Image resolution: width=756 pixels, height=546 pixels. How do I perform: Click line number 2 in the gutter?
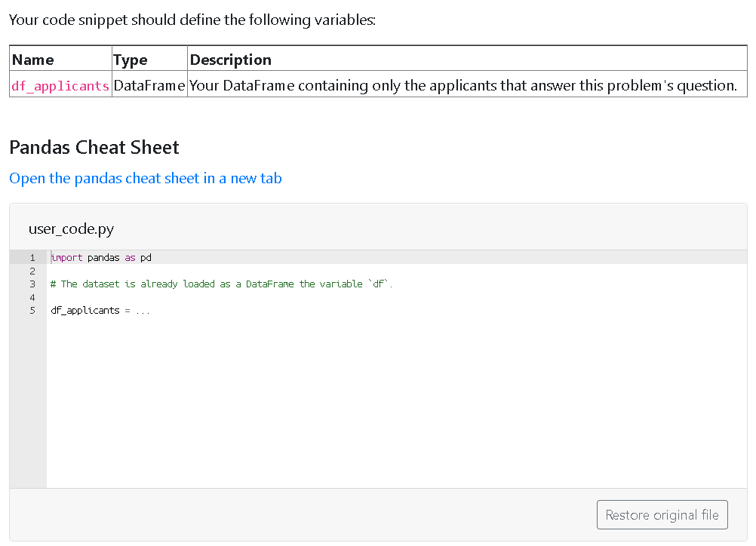(32, 270)
